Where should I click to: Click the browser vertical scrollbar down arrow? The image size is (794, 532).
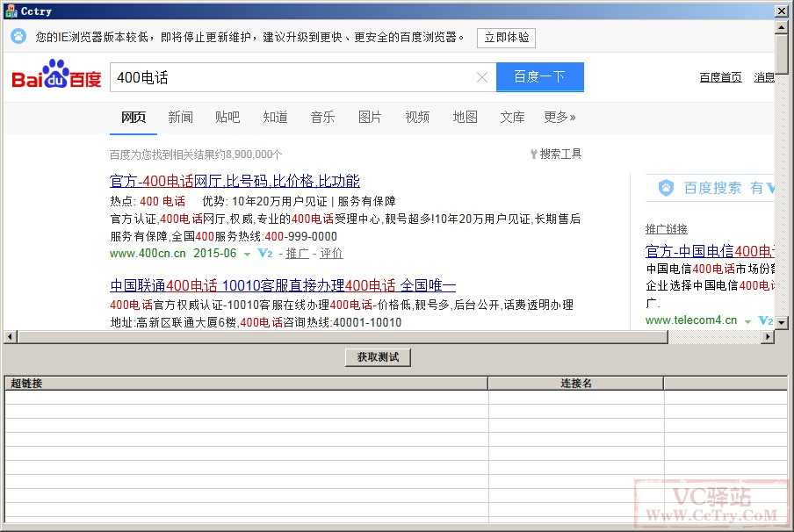(x=782, y=322)
